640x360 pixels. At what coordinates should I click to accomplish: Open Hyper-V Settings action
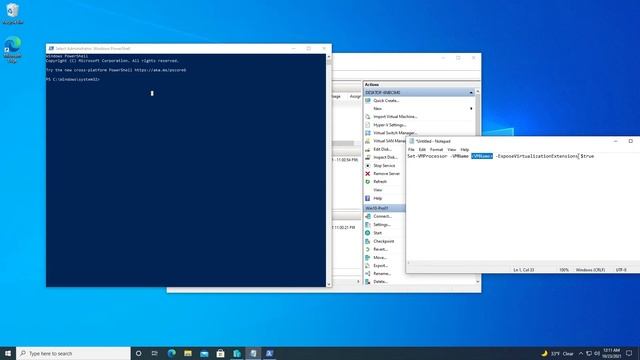(x=389, y=125)
